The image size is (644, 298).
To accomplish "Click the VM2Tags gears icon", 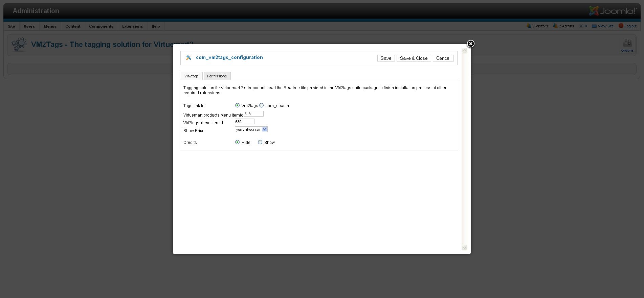I will coord(19,45).
